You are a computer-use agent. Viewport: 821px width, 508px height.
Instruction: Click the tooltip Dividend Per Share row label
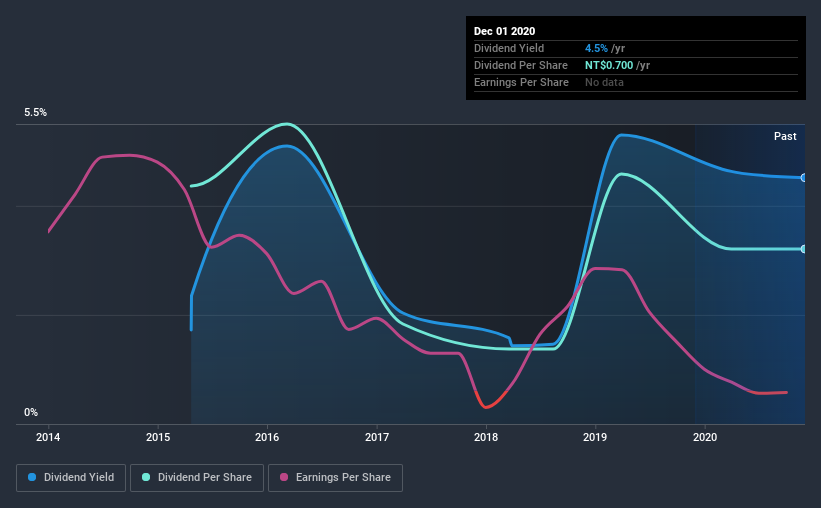pyautogui.click(x=520, y=65)
